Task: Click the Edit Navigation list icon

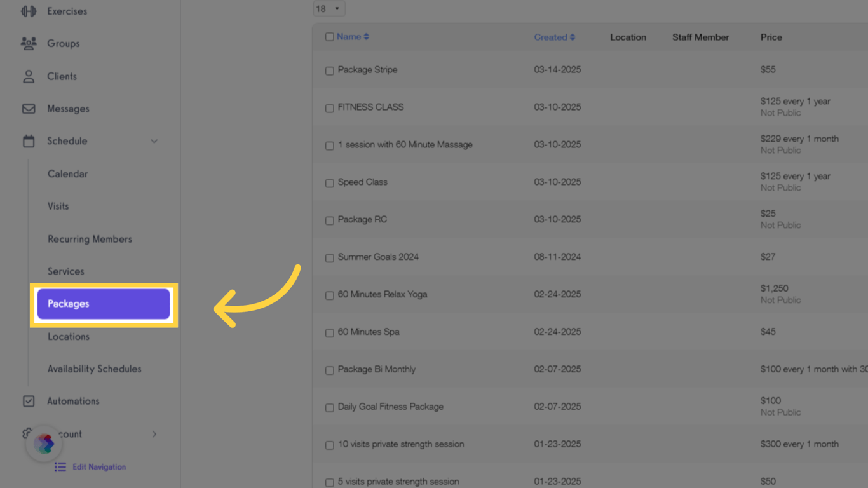Action: click(60, 467)
